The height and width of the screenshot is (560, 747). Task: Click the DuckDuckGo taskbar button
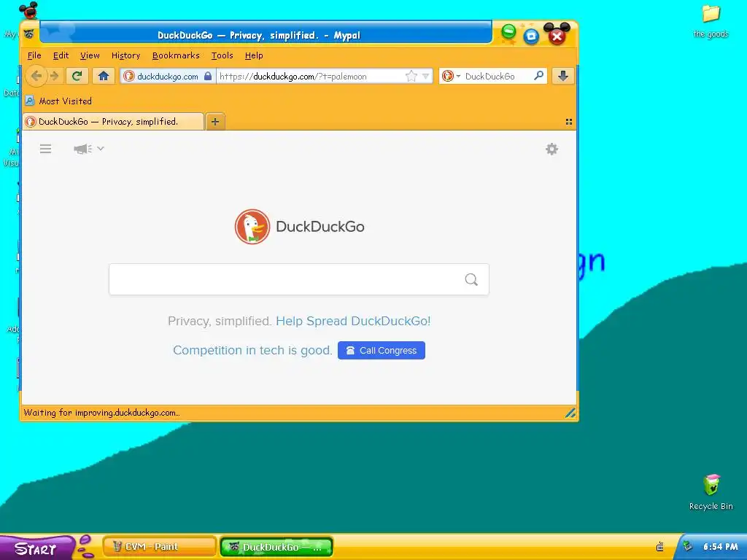(x=276, y=547)
